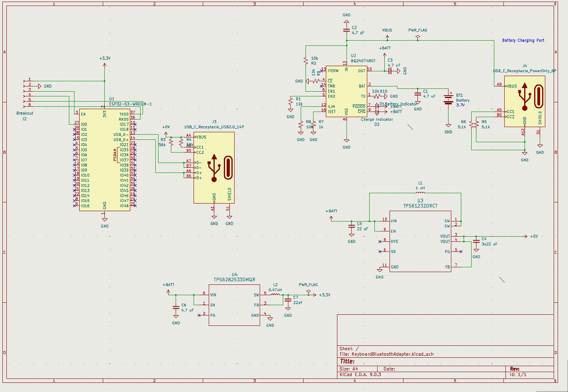Click resistor R3 labeled 56k
568x392 pixels.
click(170, 141)
